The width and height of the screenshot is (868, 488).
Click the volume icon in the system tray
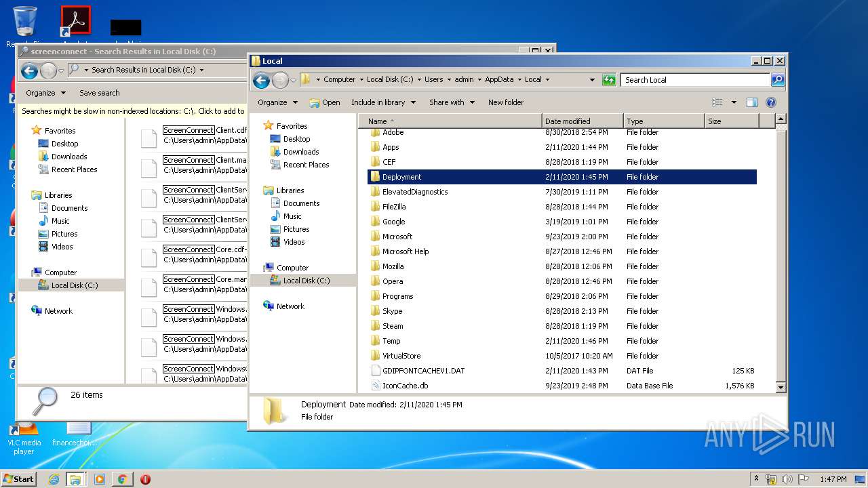[x=787, y=479]
